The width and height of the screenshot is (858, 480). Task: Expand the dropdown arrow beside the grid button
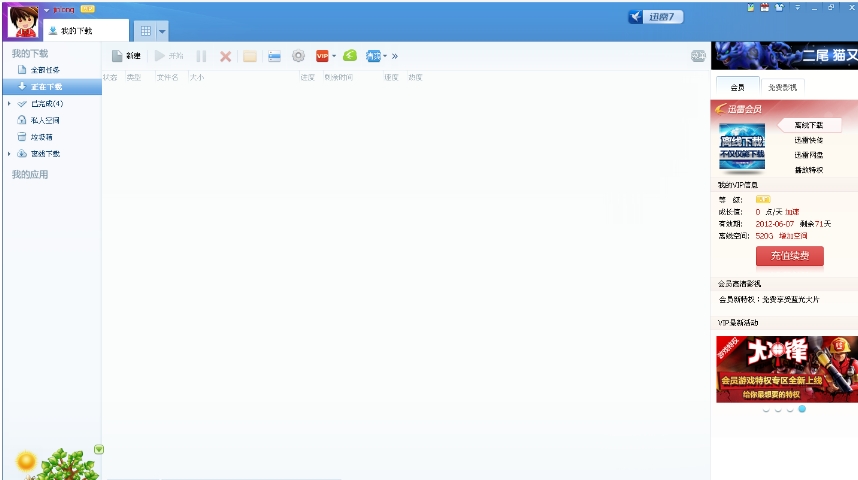pos(162,31)
